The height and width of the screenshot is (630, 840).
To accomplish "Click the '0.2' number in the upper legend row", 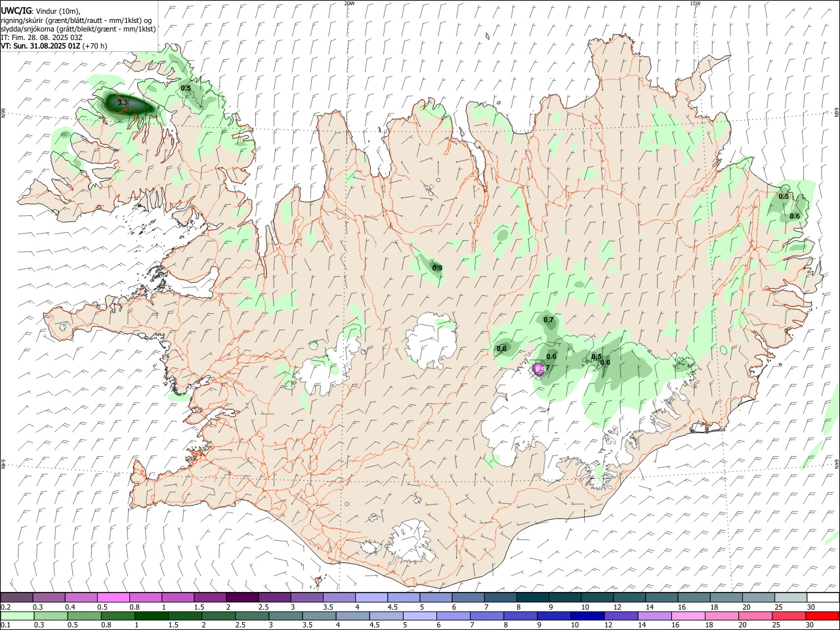I will [5, 607].
